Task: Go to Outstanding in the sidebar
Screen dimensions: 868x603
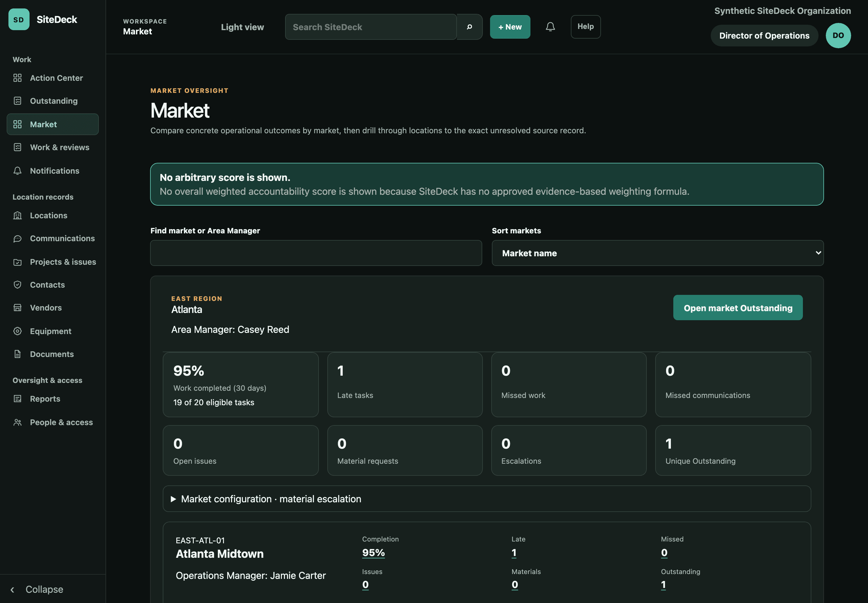Action: pyautogui.click(x=52, y=101)
